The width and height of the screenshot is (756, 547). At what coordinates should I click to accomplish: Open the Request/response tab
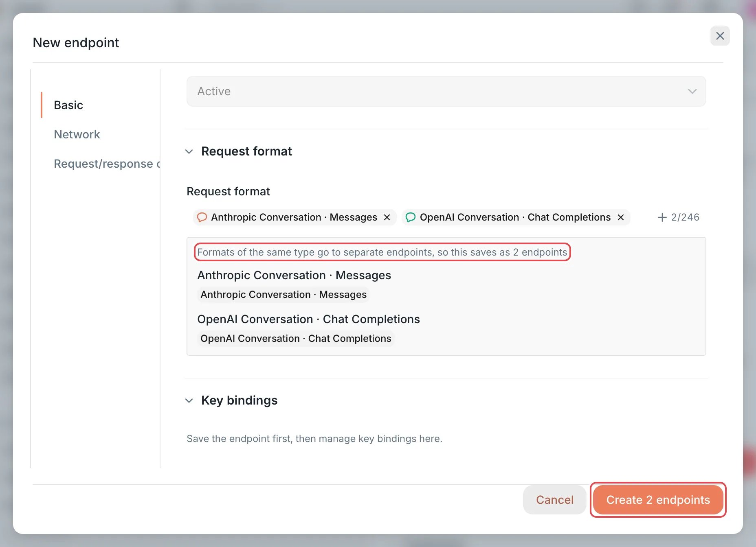pos(107,164)
